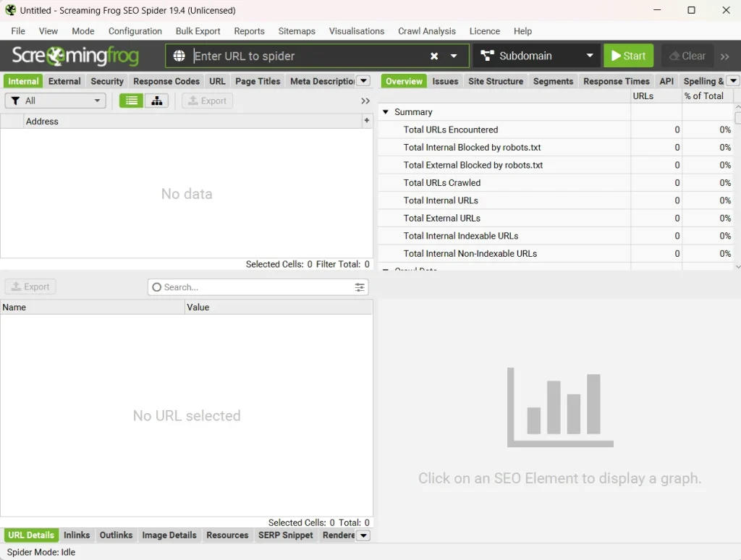Screen dimensions: 741x560
Task: Open the Mode menu
Action: (x=83, y=30)
